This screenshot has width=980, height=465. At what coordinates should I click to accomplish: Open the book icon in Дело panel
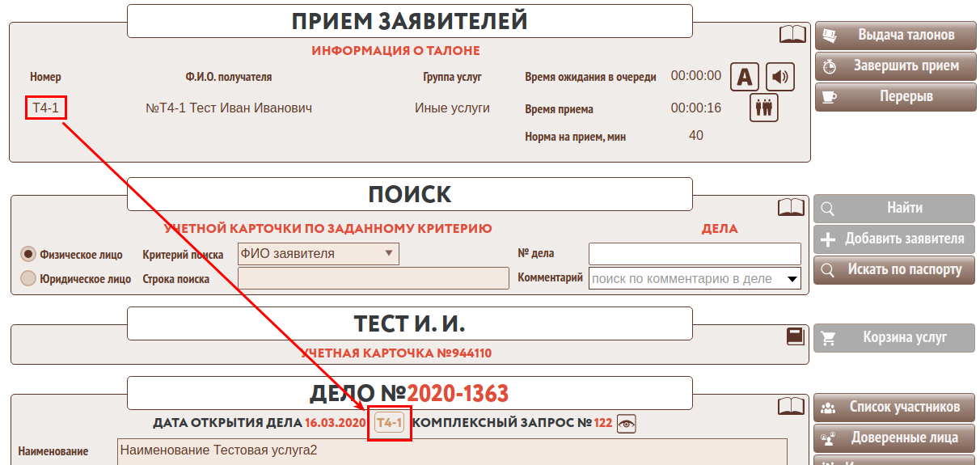pos(791,406)
